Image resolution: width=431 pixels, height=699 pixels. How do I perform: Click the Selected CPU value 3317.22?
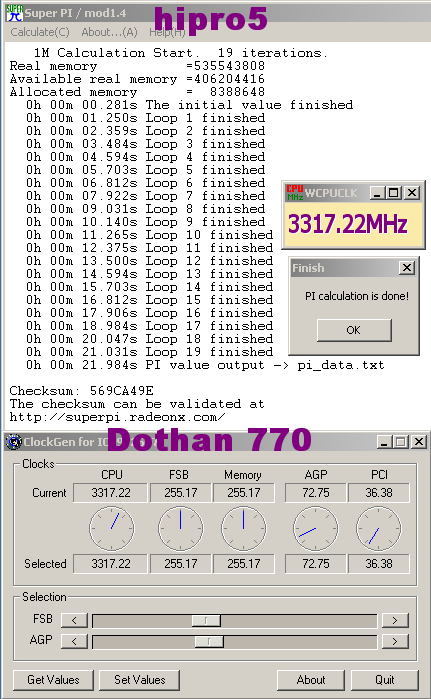[111, 563]
